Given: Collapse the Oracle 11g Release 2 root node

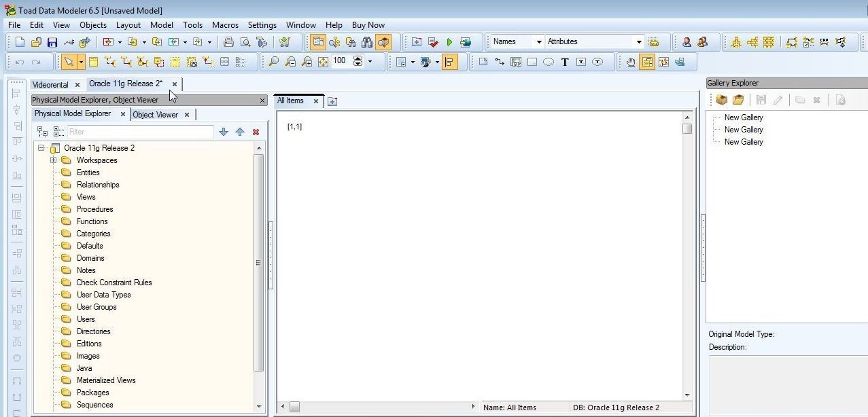Looking at the screenshot, I should [41, 148].
